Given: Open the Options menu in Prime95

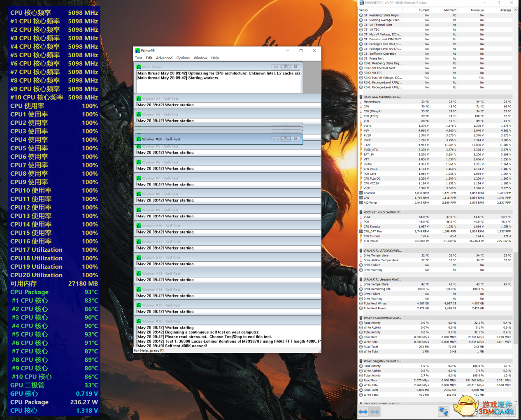Looking at the screenshot, I should 183,58.
